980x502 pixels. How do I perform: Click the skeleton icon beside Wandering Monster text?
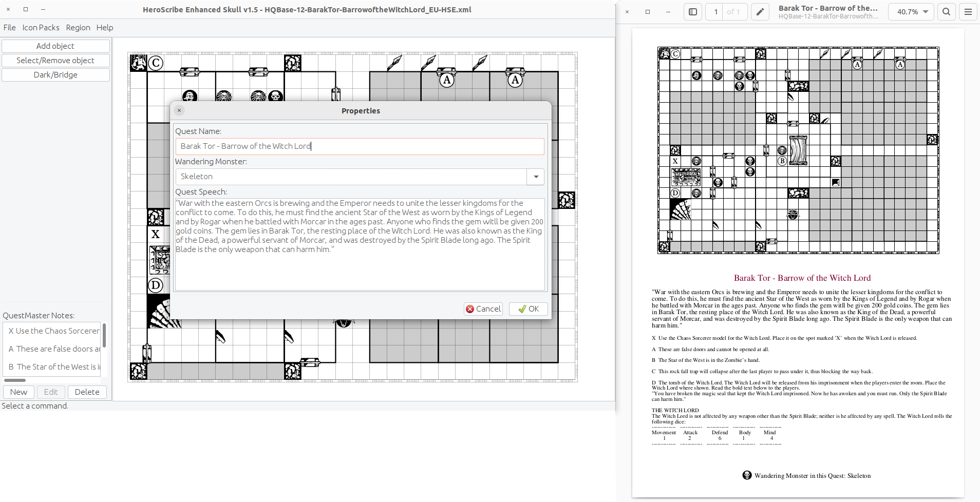[747, 475]
